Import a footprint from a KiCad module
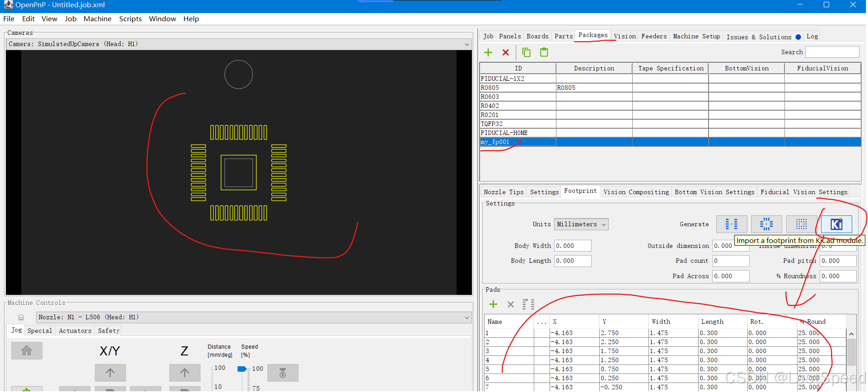Screen dimensions: 868x392 click(836, 224)
